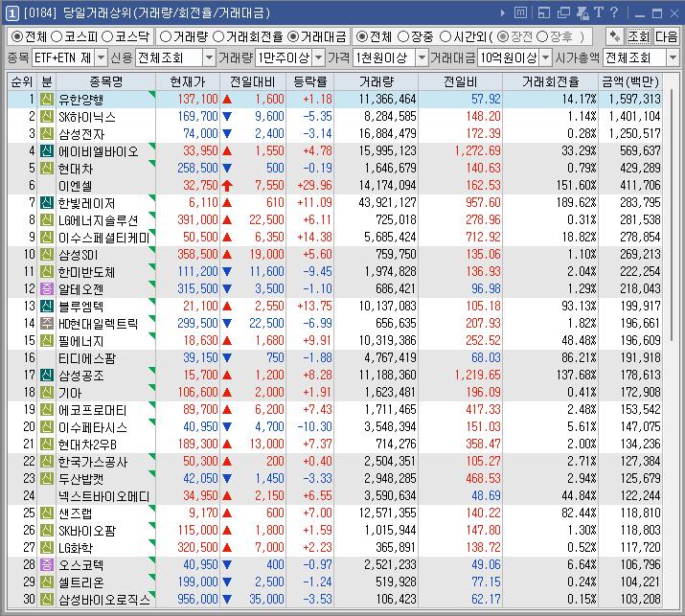Click the market badge icon on 유한양행 row
Screen dimensions: 685x616
[47, 100]
